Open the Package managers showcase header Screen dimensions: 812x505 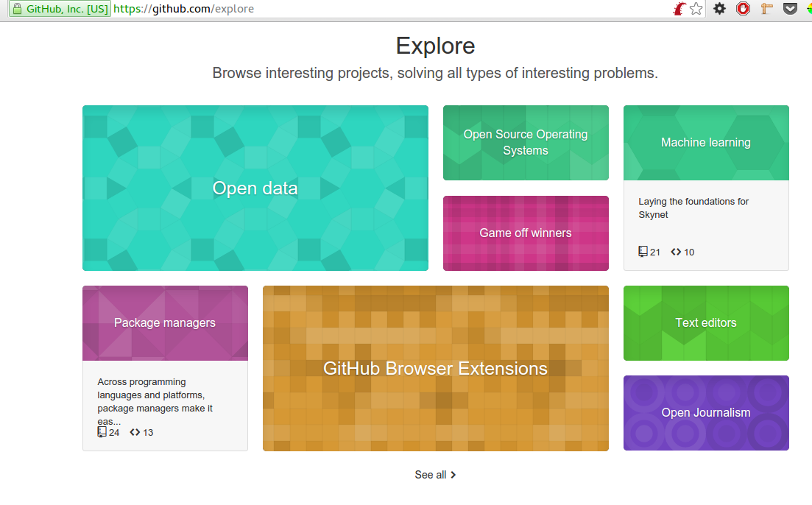(165, 323)
